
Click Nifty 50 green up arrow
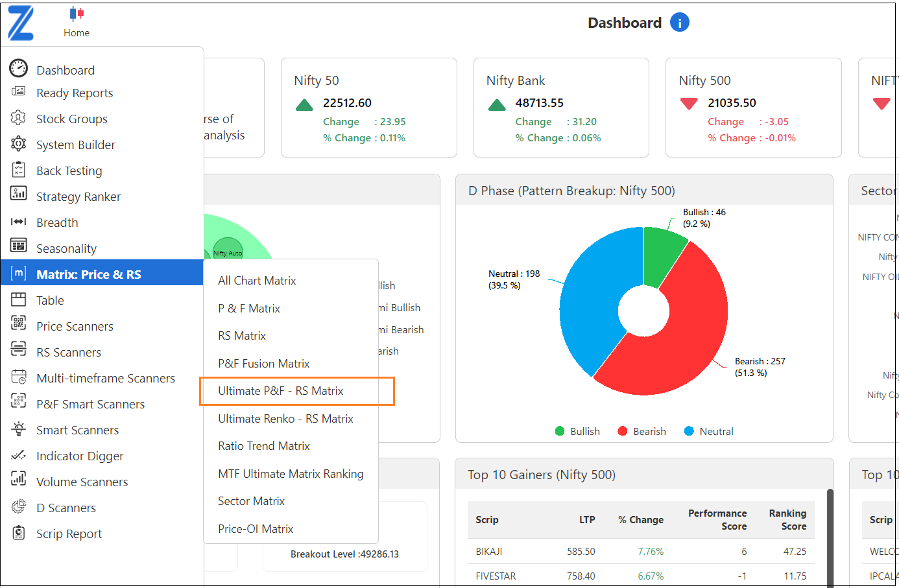tap(304, 105)
